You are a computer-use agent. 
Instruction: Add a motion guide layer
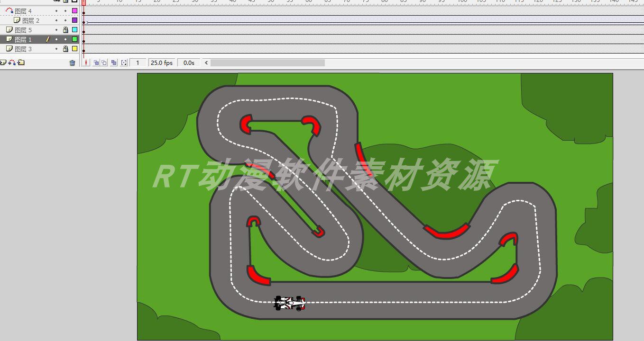pyautogui.click(x=11, y=62)
